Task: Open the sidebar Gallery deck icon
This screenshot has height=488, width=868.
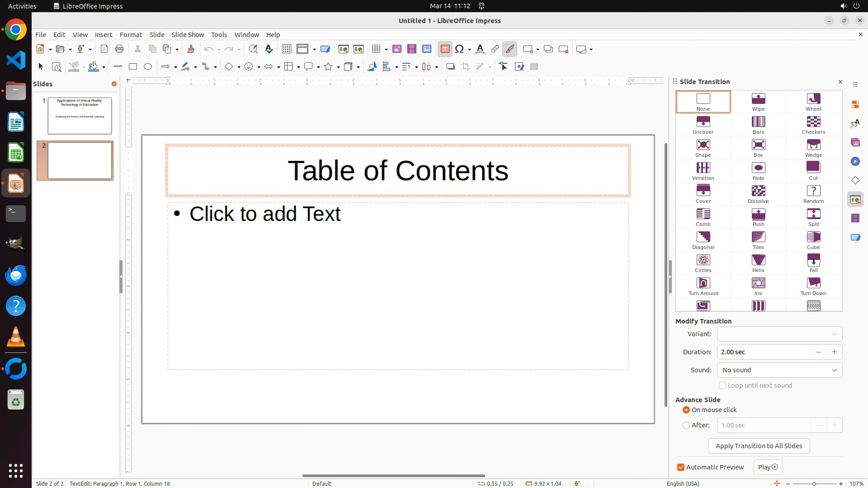Action: coord(855,143)
